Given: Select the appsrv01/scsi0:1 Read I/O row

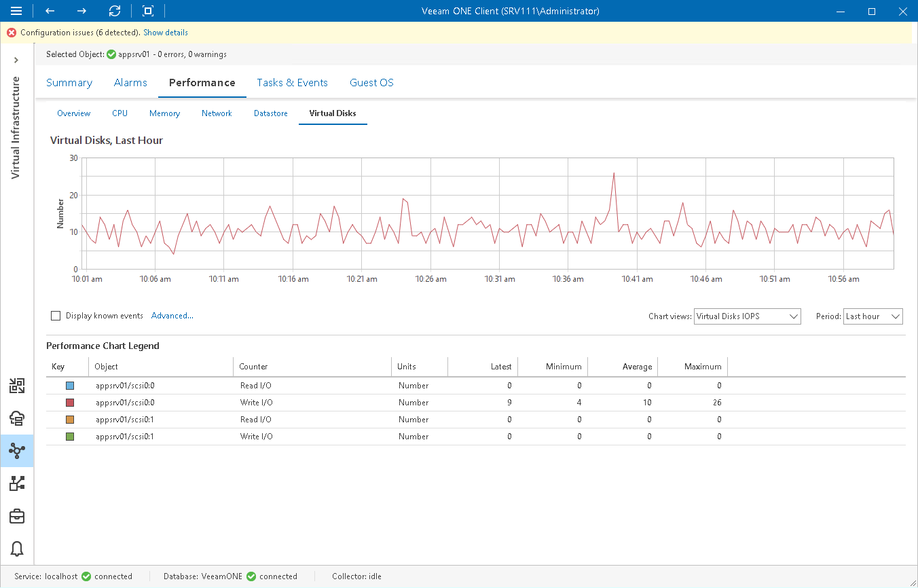Looking at the screenshot, I should point(272,419).
